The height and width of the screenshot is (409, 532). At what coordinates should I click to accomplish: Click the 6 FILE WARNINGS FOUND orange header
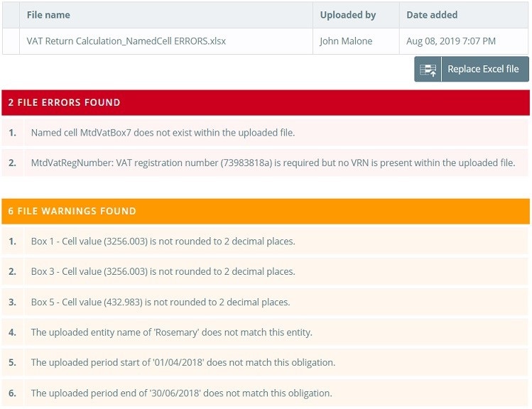(x=266, y=212)
